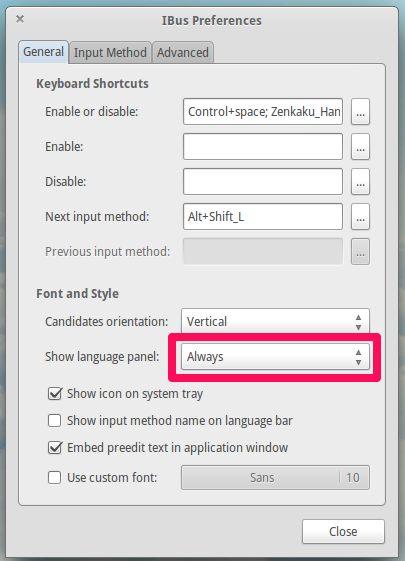This screenshot has height=561, width=405.
Task: Focus the Enable or disable shortcut field
Action: [x=263, y=112]
